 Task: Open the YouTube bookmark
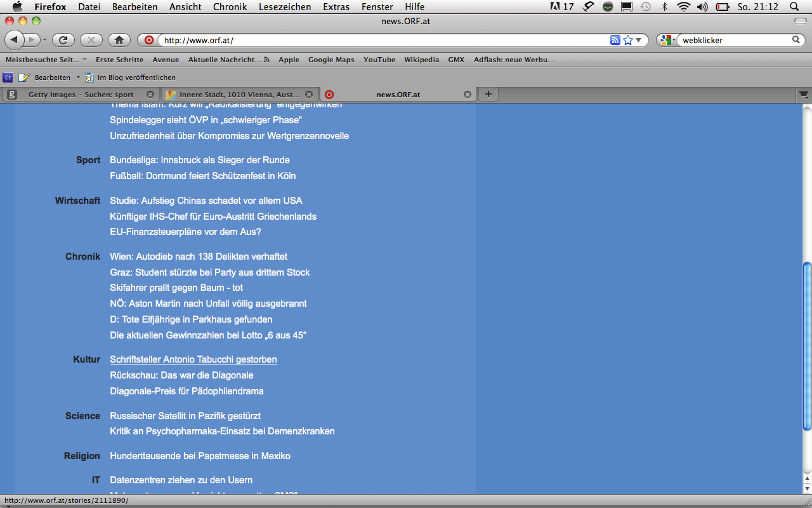click(379, 60)
